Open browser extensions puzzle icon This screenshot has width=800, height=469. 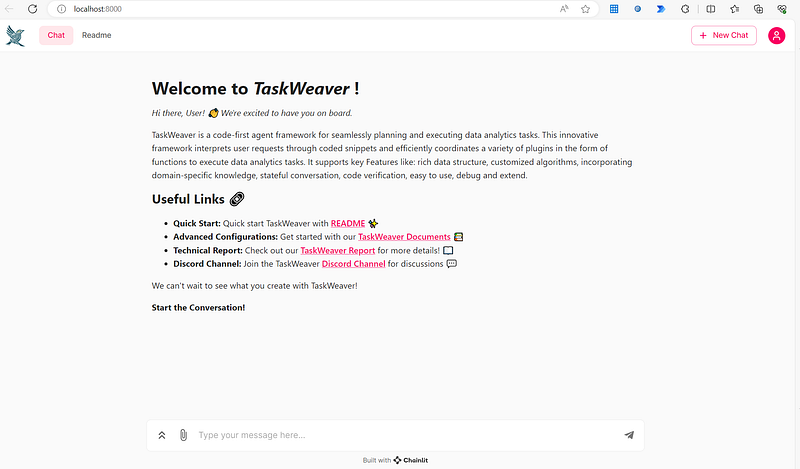685,9
